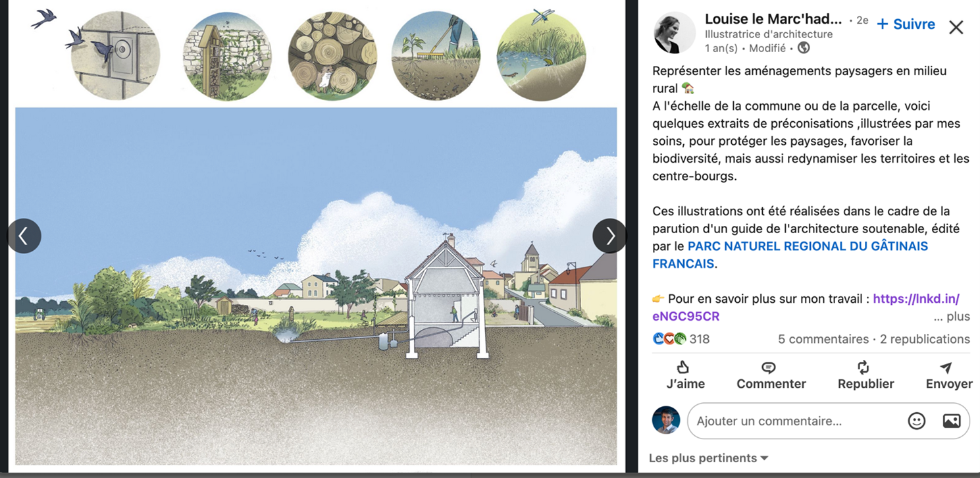Image resolution: width=980 pixels, height=478 pixels.
Task: View the 318 reactions list
Action: pyautogui.click(x=681, y=339)
